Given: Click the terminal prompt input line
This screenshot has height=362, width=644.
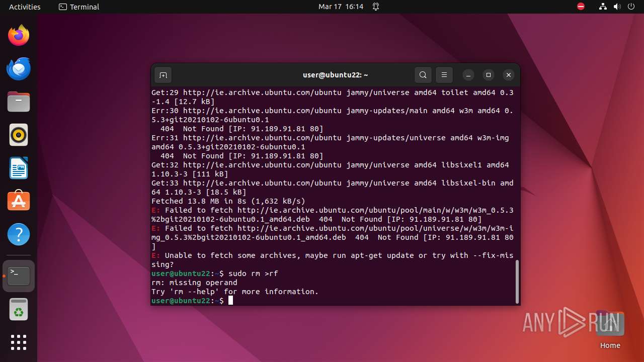Looking at the screenshot, I should coord(334,301).
